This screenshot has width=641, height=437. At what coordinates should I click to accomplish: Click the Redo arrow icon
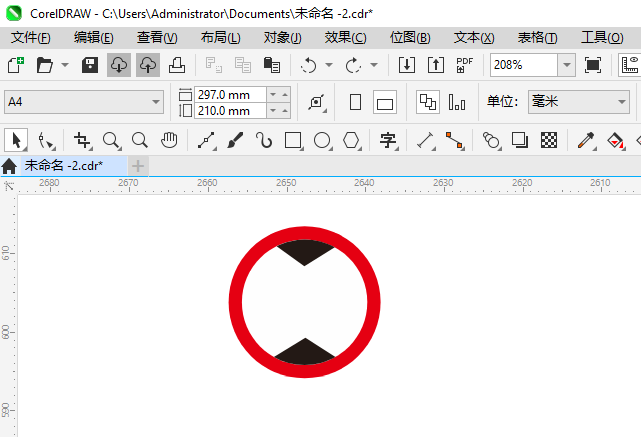coord(353,65)
